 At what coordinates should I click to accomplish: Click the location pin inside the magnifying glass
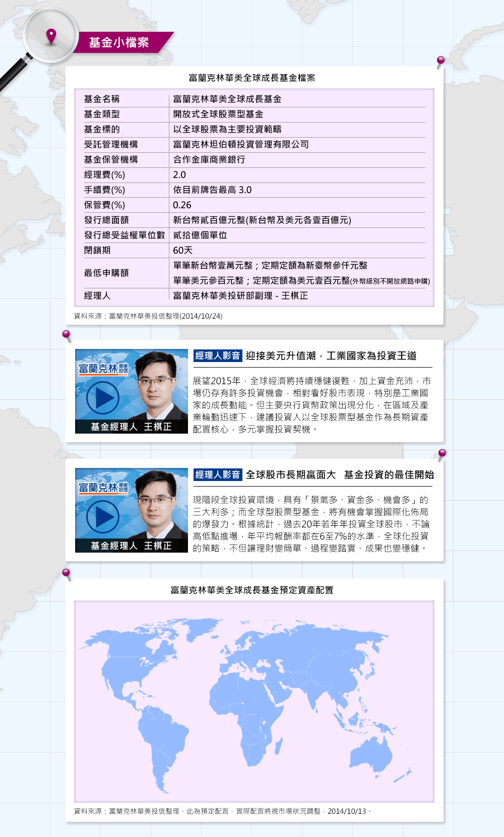[51, 36]
